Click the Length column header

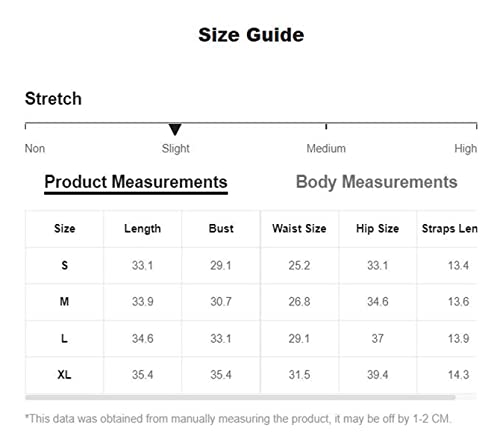pos(142,229)
